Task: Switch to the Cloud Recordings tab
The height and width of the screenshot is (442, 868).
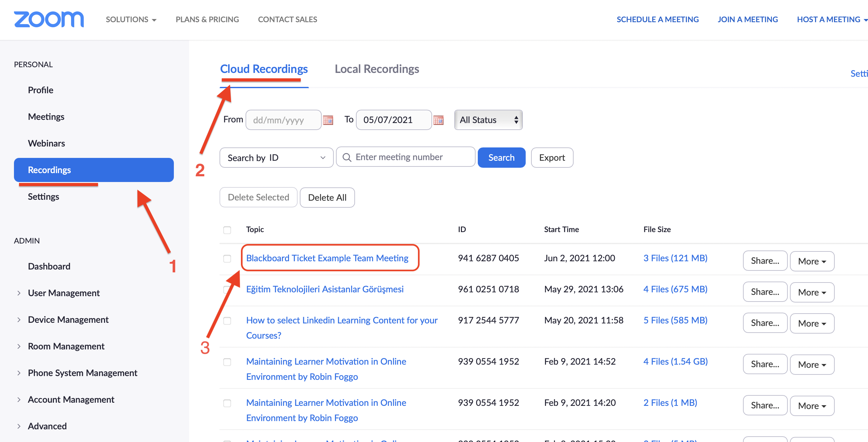Action: [x=264, y=69]
